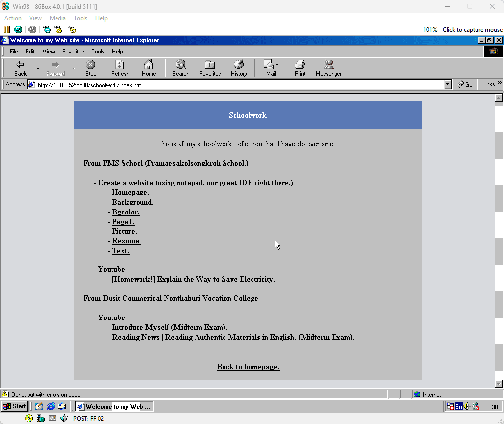Toggle the sound speaker icon in 86Box status bar
504x424 pixels.
(x=64, y=418)
